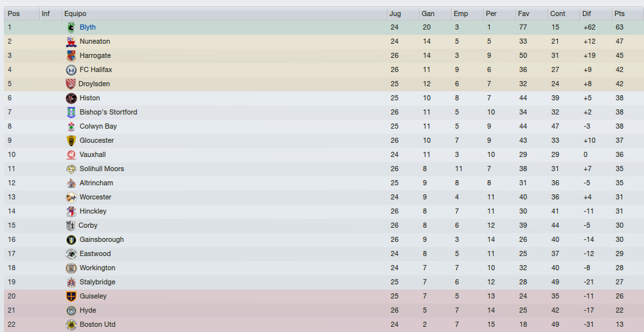Click the Nuneaton club badge
This screenshot has height=332, width=644.
(71, 42)
